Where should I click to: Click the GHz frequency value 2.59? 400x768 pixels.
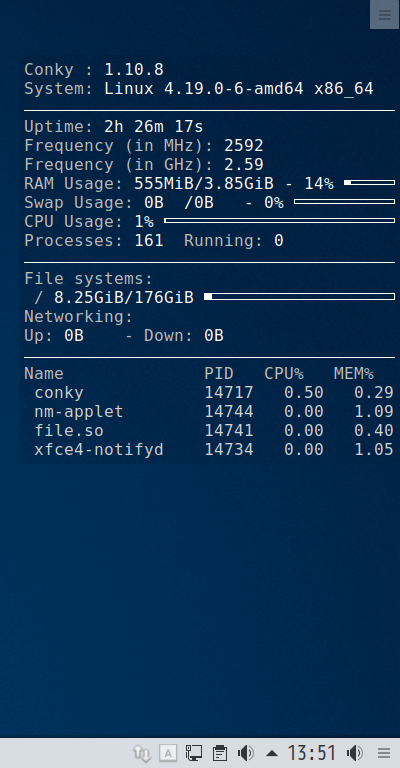tap(244, 164)
